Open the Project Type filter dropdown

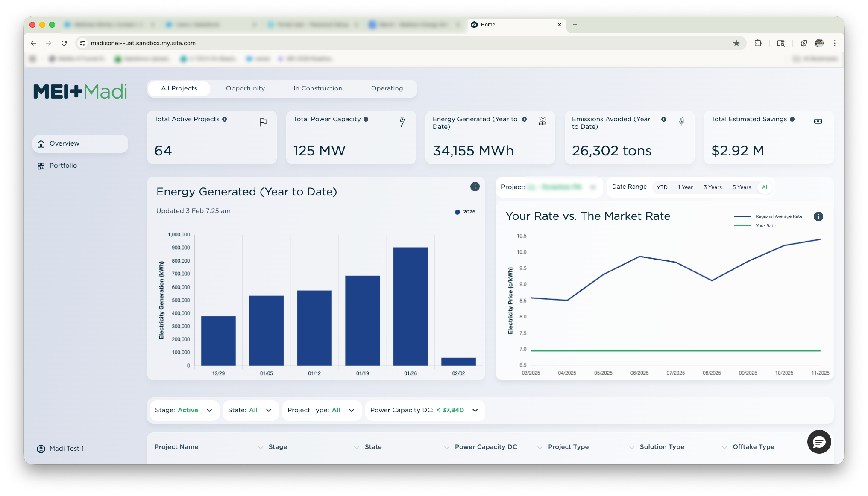click(x=321, y=410)
